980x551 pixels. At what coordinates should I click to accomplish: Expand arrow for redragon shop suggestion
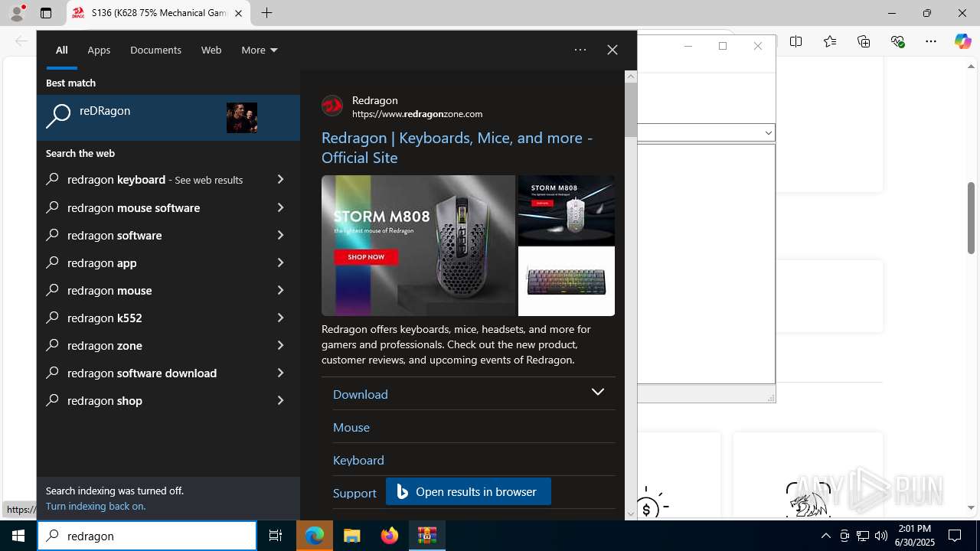pyautogui.click(x=280, y=400)
